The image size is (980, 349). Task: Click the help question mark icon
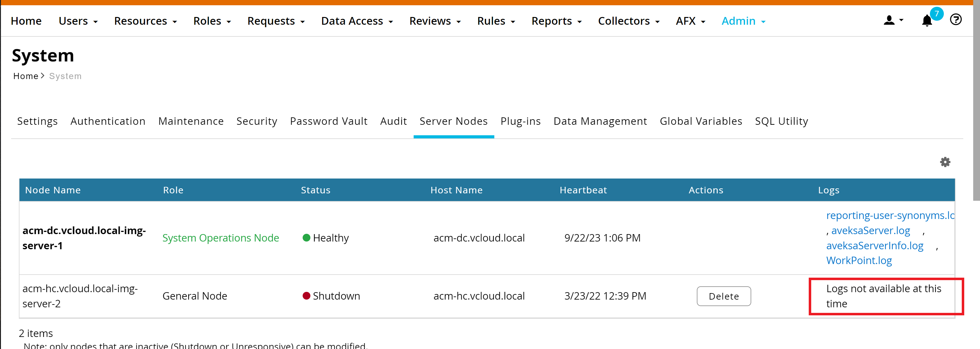(955, 19)
